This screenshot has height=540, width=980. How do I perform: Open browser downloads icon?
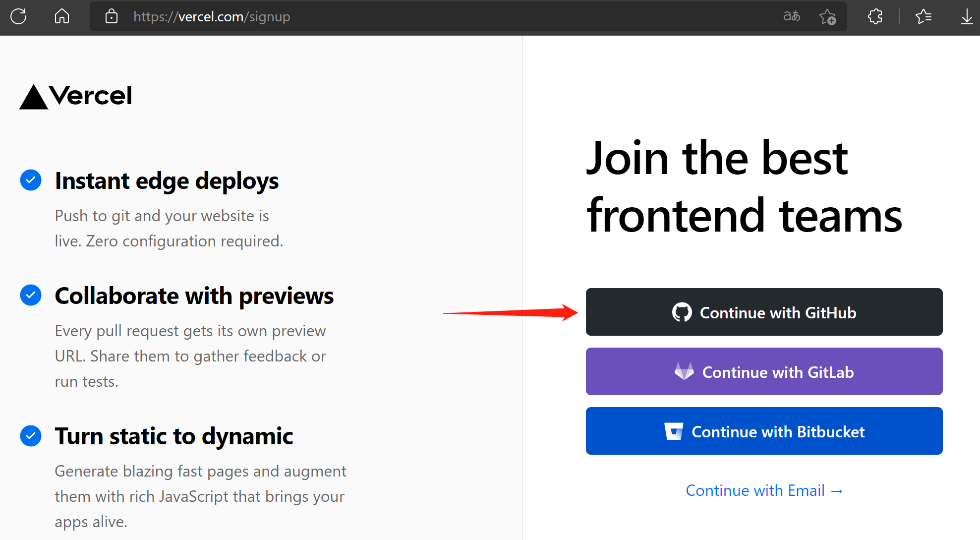967,16
